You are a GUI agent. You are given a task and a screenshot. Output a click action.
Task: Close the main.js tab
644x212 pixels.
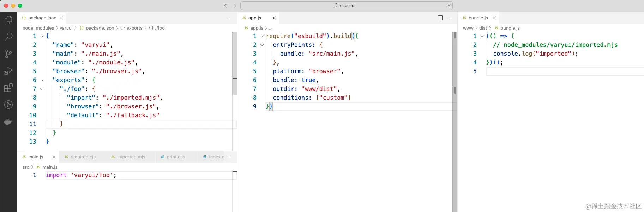click(54, 157)
